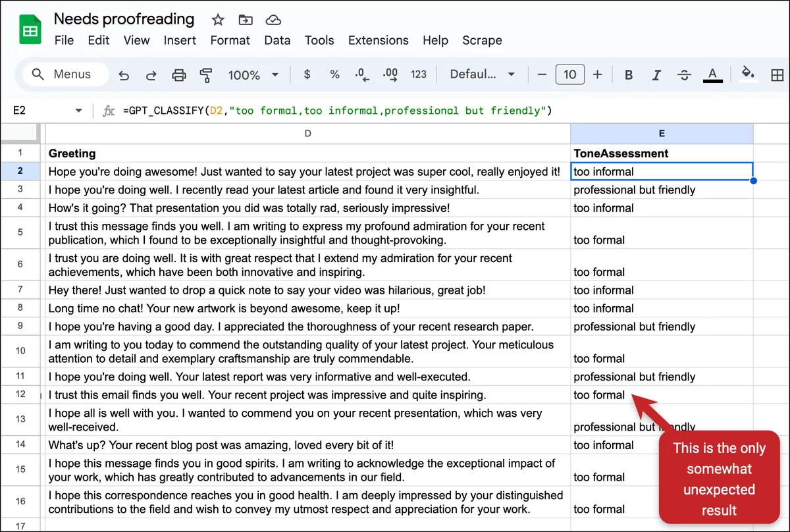The height and width of the screenshot is (532, 790).
Task: Print the spreadsheet with printer icon
Action: point(178,75)
